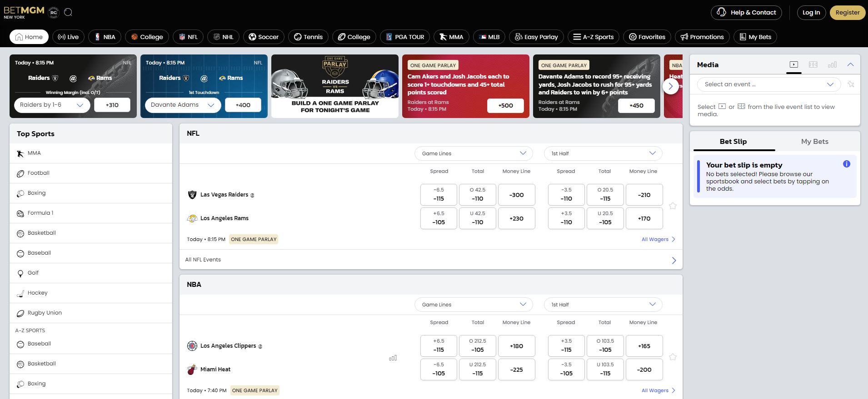
Task: Favorite the Raiders at Rams game star
Action: tap(673, 206)
